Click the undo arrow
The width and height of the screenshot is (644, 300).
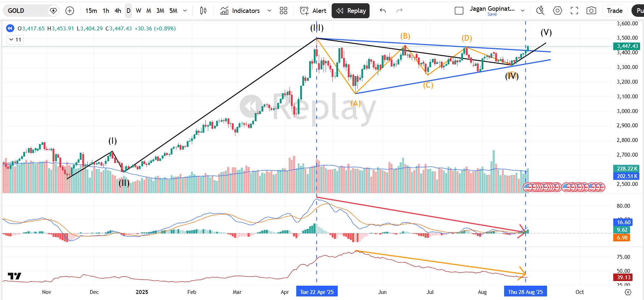[x=382, y=11]
